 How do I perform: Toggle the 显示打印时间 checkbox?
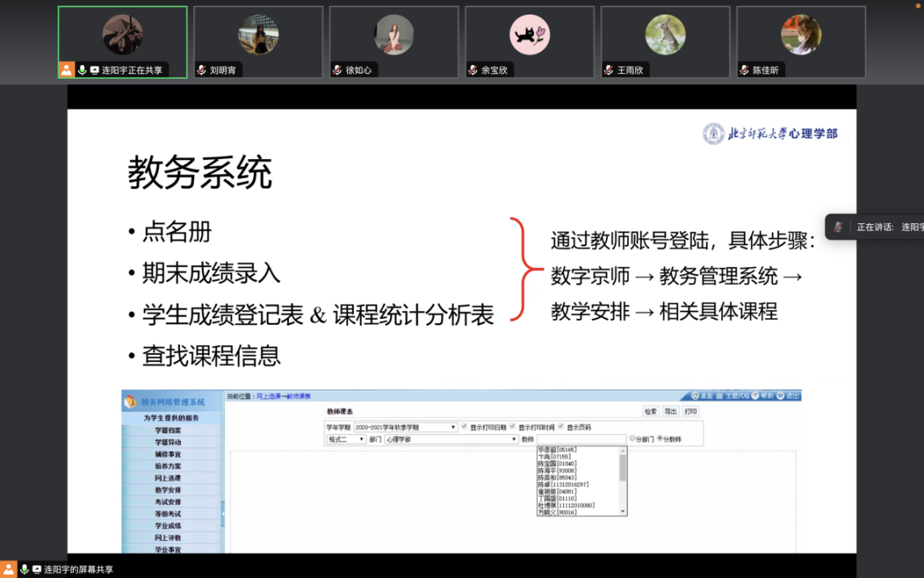coord(513,427)
